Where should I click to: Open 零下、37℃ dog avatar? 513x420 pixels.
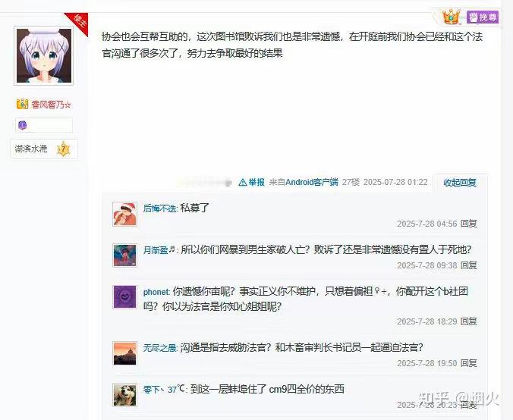[124, 395]
